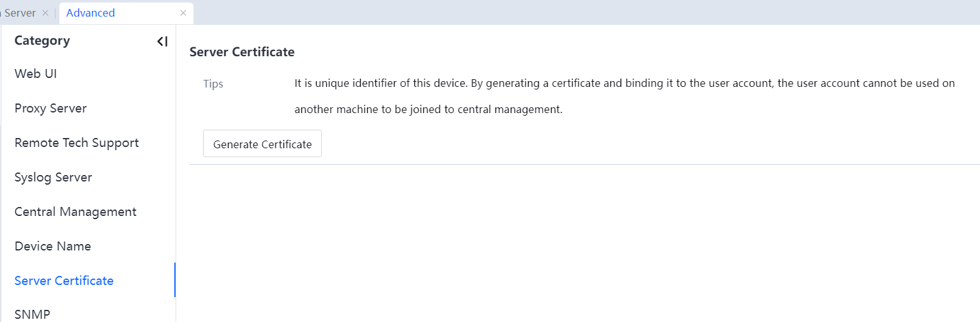The height and width of the screenshot is (322, 980).
Task: Click the blank area below the divider
Action: (575, 243)
